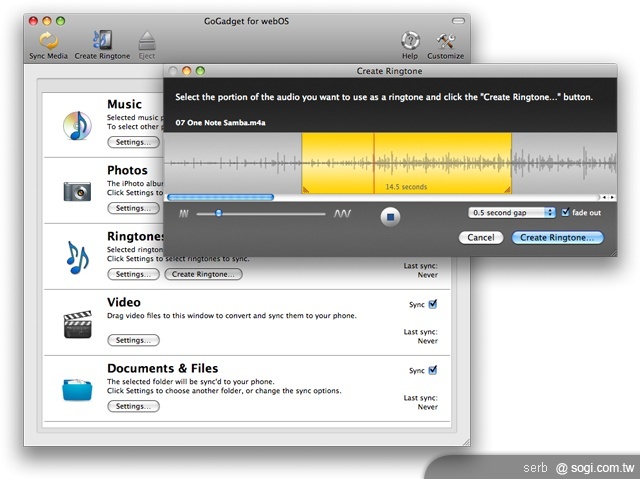Click the waveform zoom slider knob
This screenshot has width=640, height=479.
coord(218,213)
